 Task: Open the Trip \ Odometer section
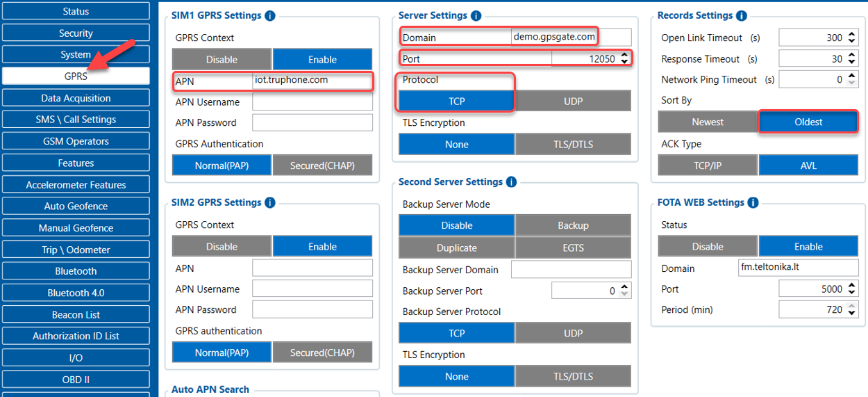tap(76, 250)
